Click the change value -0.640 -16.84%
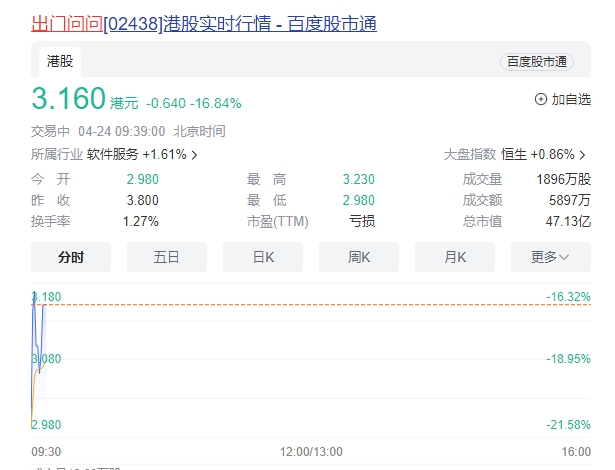The height and width of the screenshot is (470, 615). tap(194, 104)
